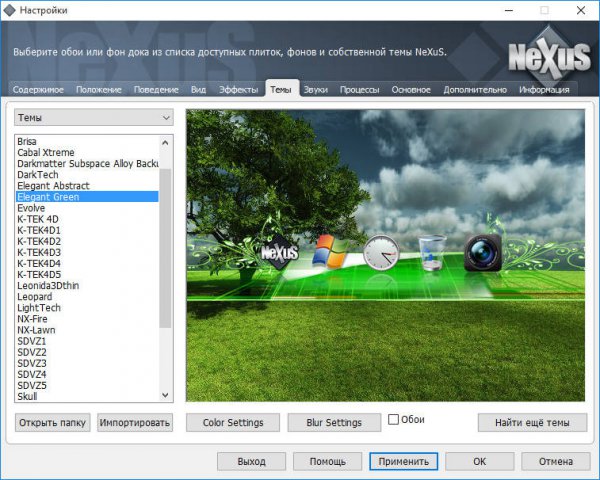The image size is (600, 480).
Task: Confirm with the OK button
Action: tap(479, 461)
